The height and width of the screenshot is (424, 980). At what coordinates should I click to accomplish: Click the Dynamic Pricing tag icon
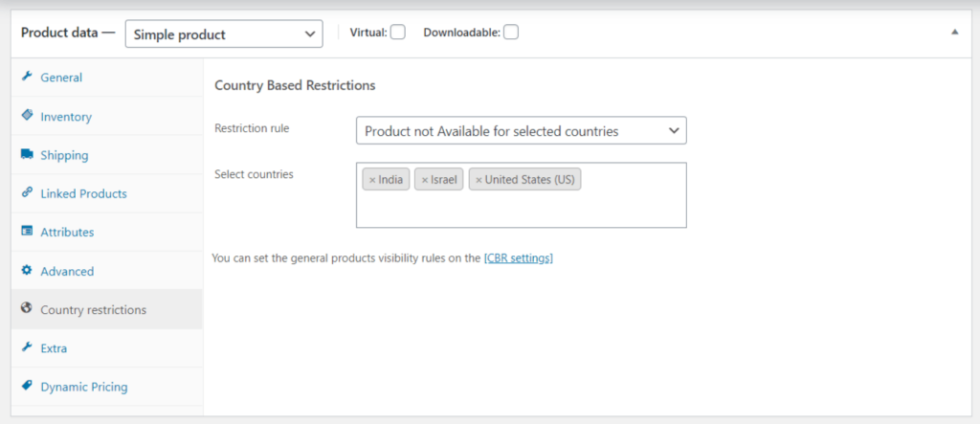coord(27,387)
